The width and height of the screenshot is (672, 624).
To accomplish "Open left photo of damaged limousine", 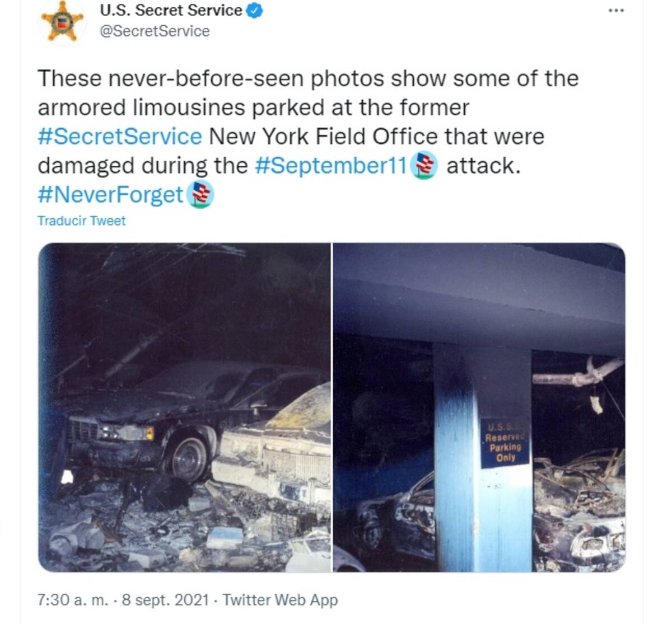I will tap(184, 407).
